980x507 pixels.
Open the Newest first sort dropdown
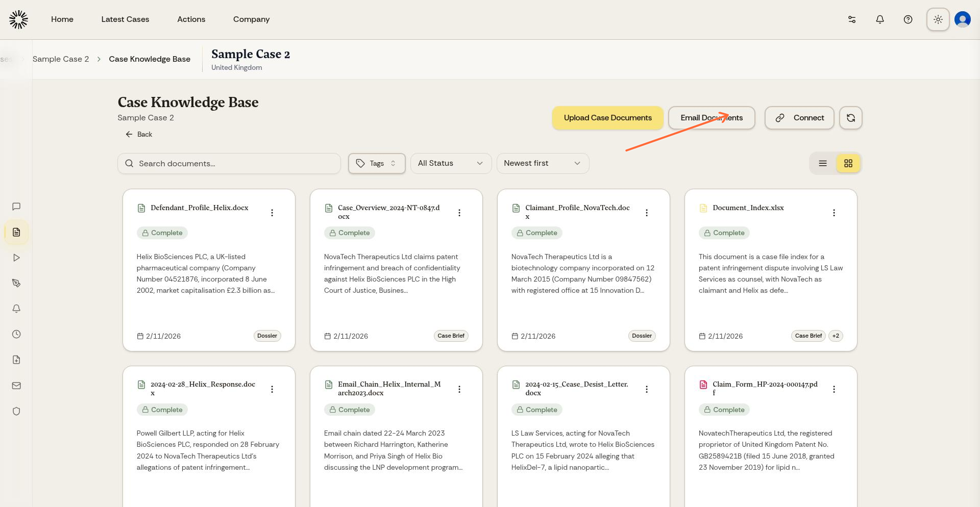click(x=543, y=163)
